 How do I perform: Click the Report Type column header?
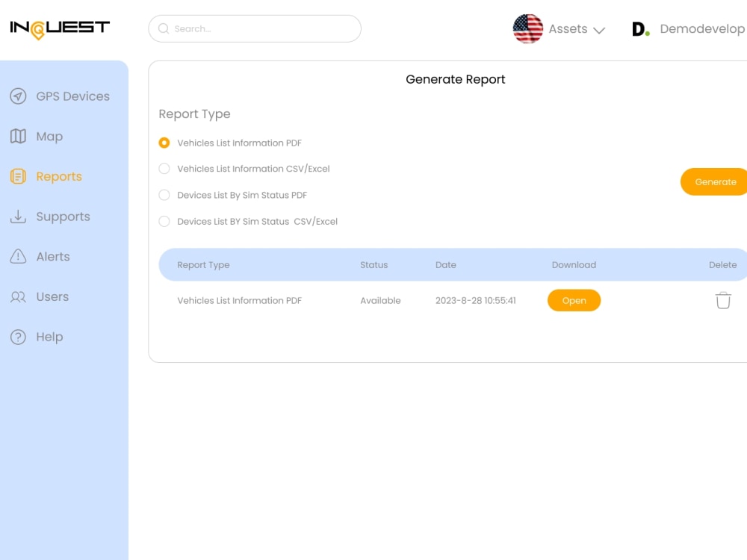coord(203,265)
